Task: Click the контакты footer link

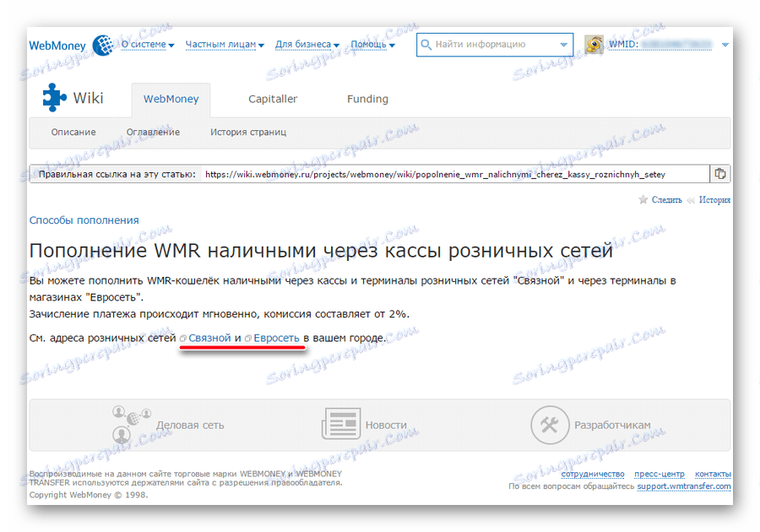Action: tap(713, 474)
